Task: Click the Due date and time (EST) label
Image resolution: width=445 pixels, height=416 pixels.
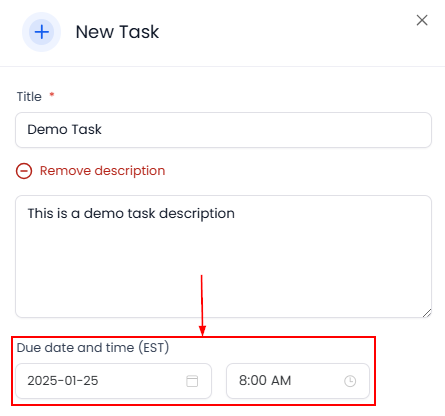Action: (93, 348)
